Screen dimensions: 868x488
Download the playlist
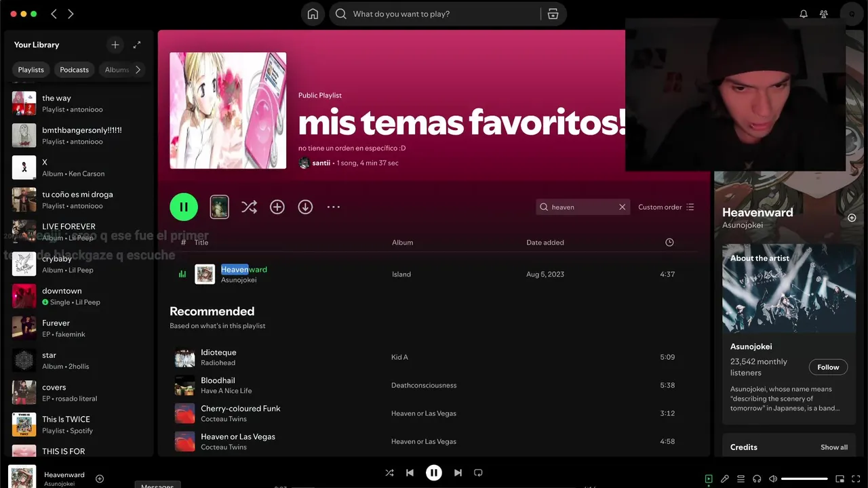pyautogui.click(x=305, y=207)
